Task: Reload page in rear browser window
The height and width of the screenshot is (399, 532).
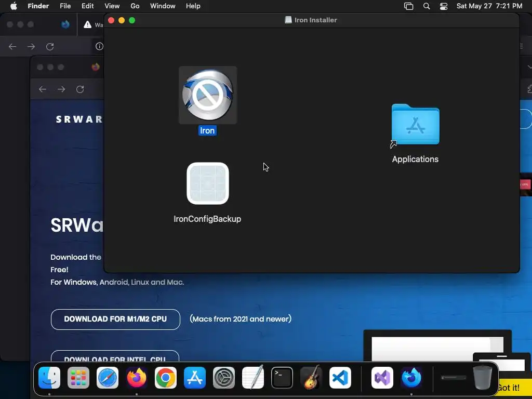Action: 50,46
